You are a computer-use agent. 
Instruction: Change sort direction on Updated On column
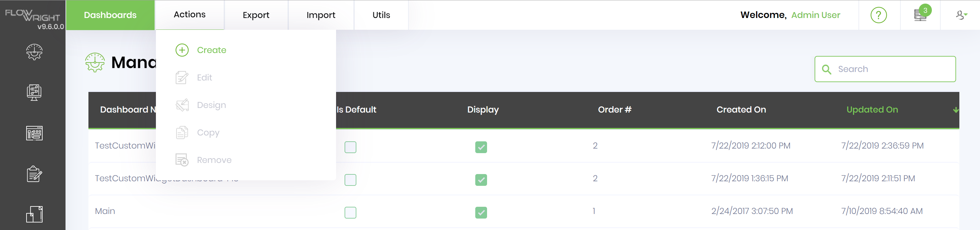(x=955, y=110)
